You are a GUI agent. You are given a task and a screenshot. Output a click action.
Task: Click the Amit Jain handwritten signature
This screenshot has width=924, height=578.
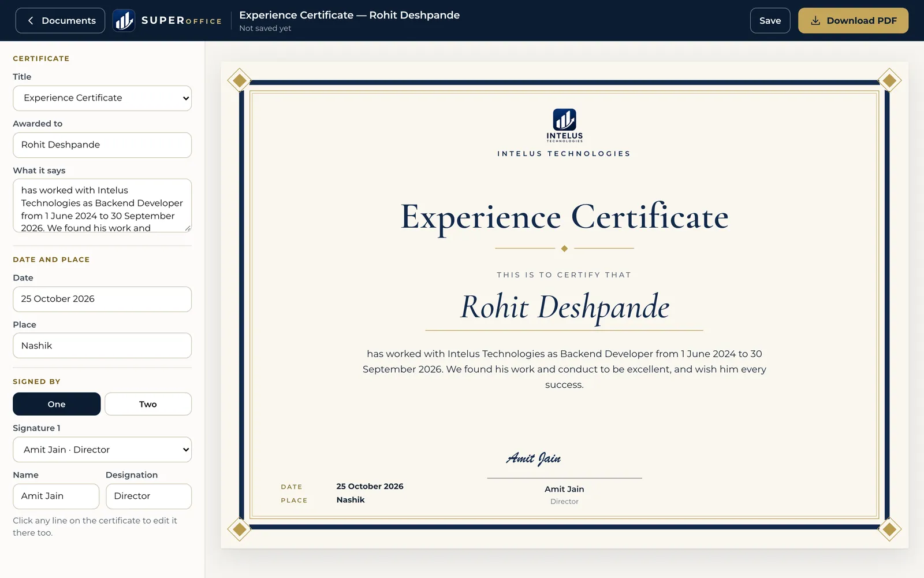[x=534, y=458]
